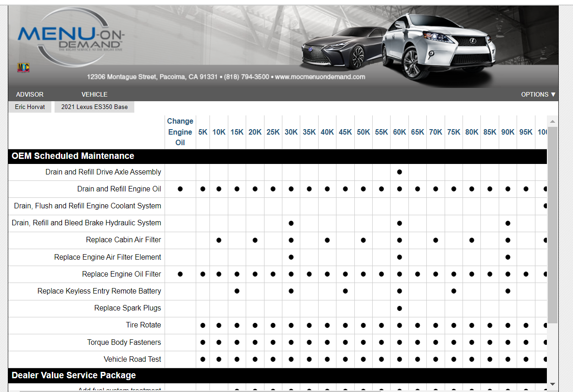This screenshot has height=392, width=573.
Task: Click the Cabin Air Filter dot under 40K
Action: [x=327, y=240]
